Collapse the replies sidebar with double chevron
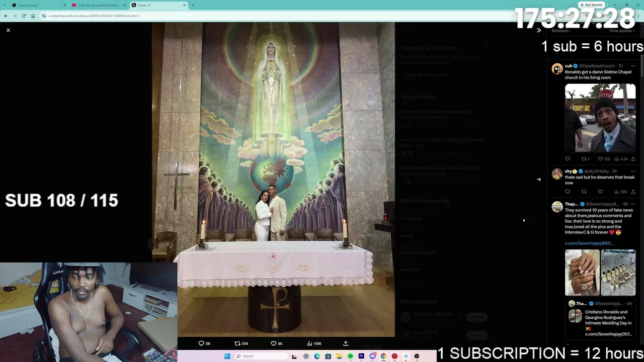The height and width of the screenshot is (362, 644). (x=539, y=30)
